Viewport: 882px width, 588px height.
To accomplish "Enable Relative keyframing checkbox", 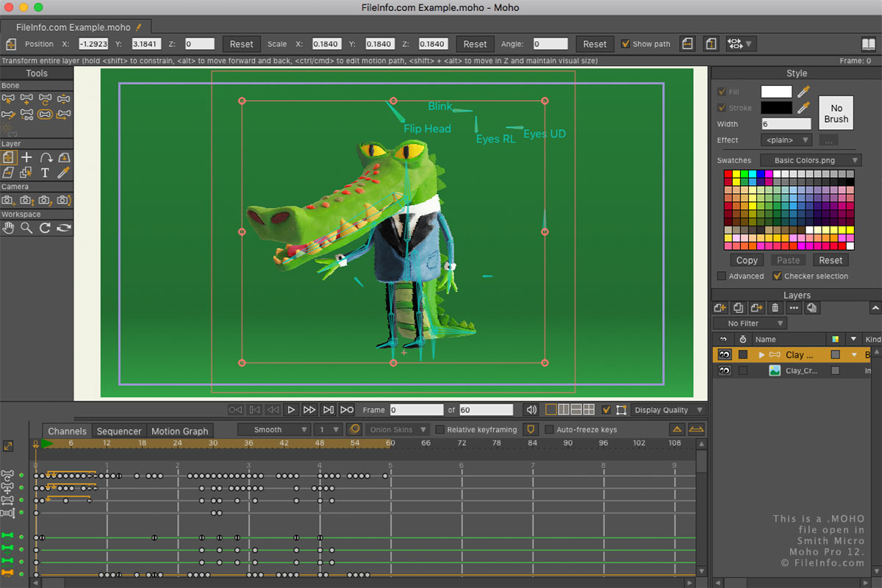I will pos(440,429).
